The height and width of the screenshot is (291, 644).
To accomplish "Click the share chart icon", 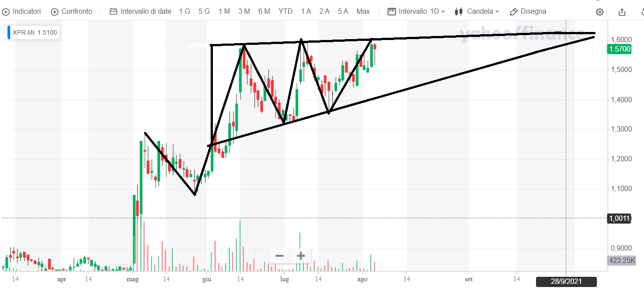I will [x=622, y=12].
